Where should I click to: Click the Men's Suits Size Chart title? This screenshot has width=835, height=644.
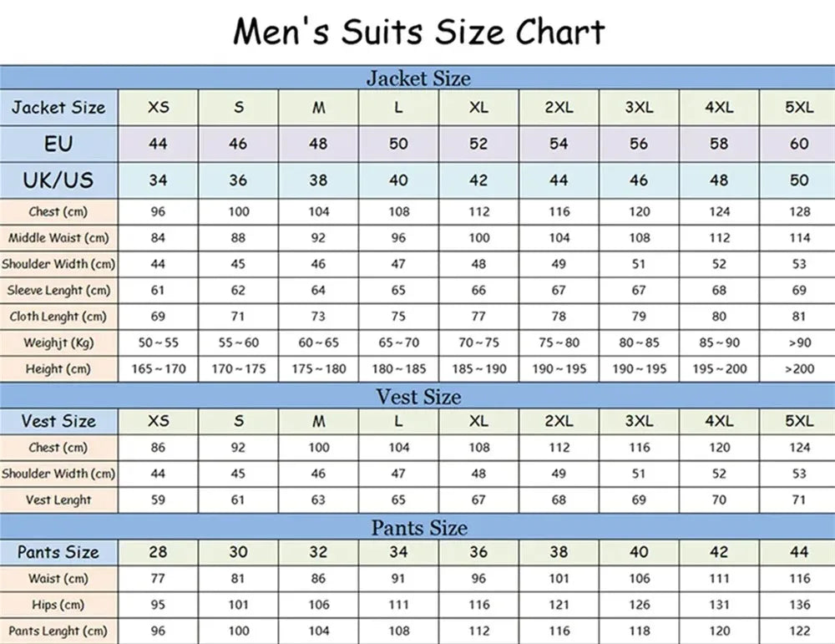coord(418,32)
